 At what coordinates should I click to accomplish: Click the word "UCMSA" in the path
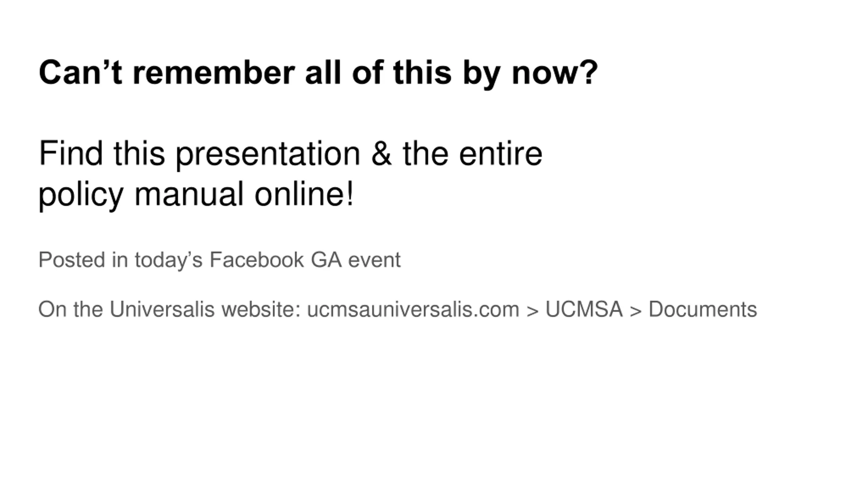tap(584, 309)
